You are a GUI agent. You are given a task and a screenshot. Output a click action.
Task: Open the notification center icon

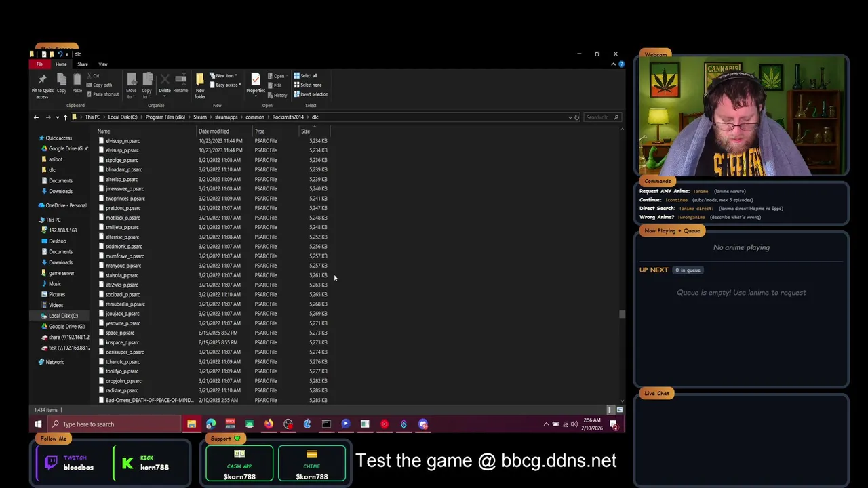(613, 424)
